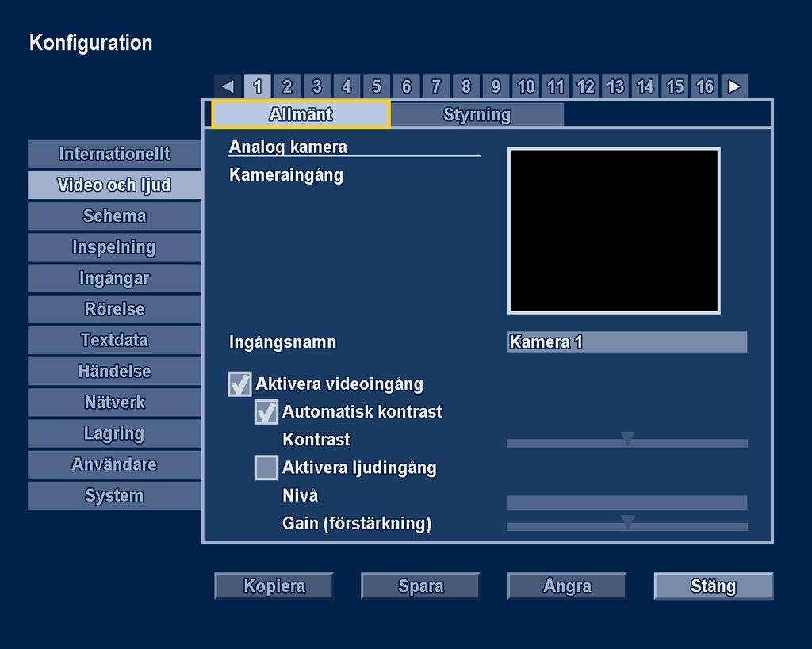Open the Användare settings section
This screenshot has width=812, height=649.
coord(114,464)
